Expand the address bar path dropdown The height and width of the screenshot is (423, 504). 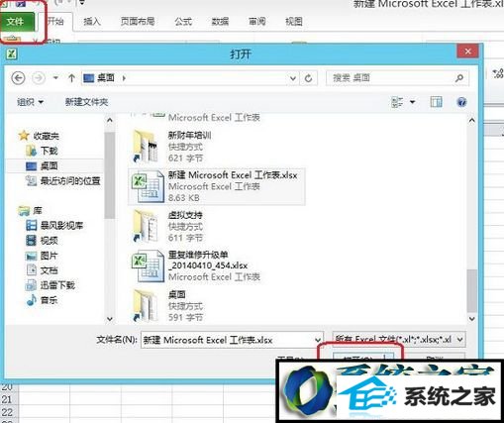(x=293, y=78)
